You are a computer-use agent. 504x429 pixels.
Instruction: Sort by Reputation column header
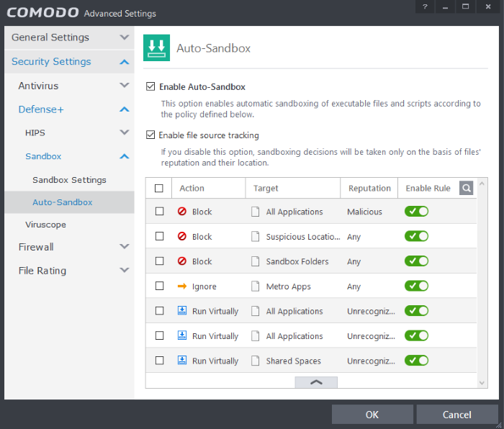(x=369, y=188)
